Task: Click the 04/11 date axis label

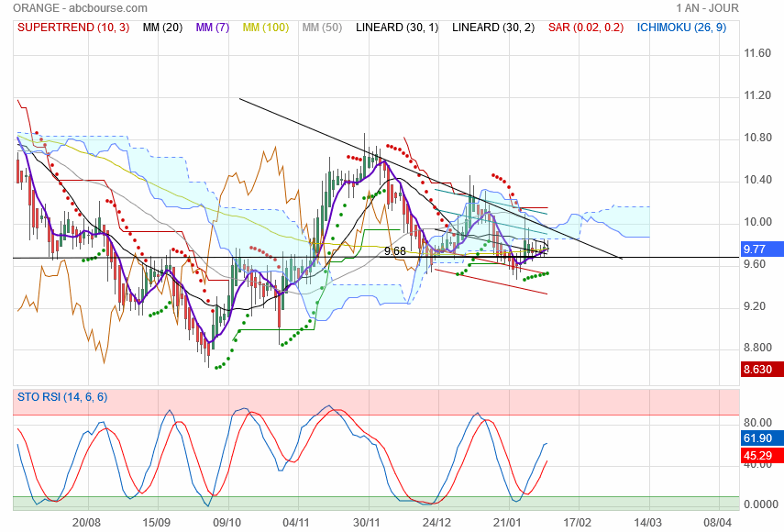Action: click(x=296, y=523)
